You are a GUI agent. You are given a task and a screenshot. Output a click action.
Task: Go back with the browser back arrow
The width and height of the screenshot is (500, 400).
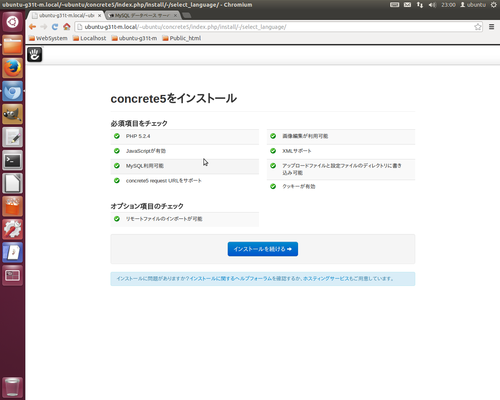(32, 27)
